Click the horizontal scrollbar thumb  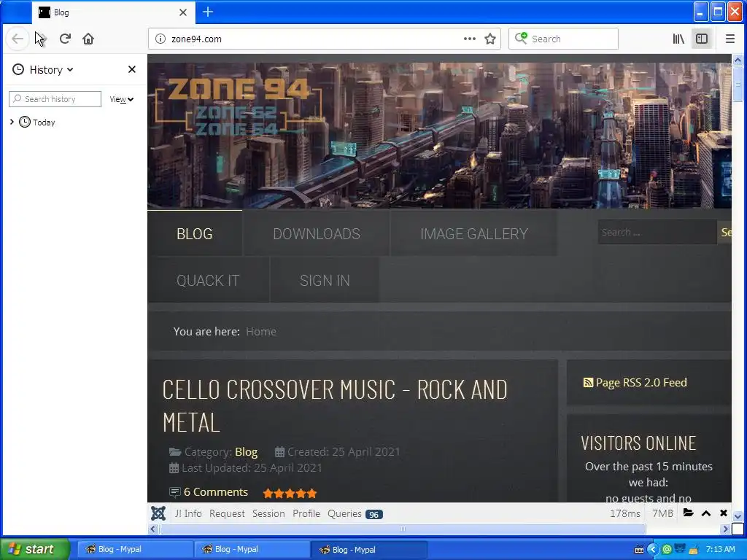pos(403,529)
